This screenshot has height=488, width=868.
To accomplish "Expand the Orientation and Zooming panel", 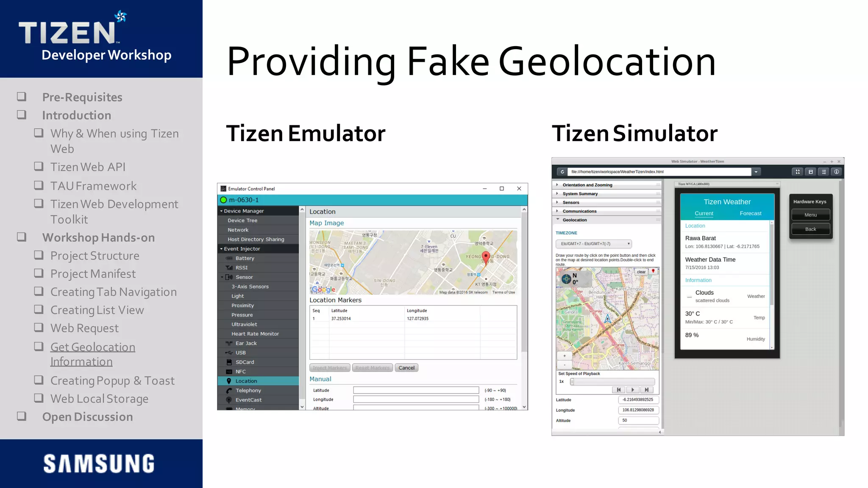I will tap(607, 185).
